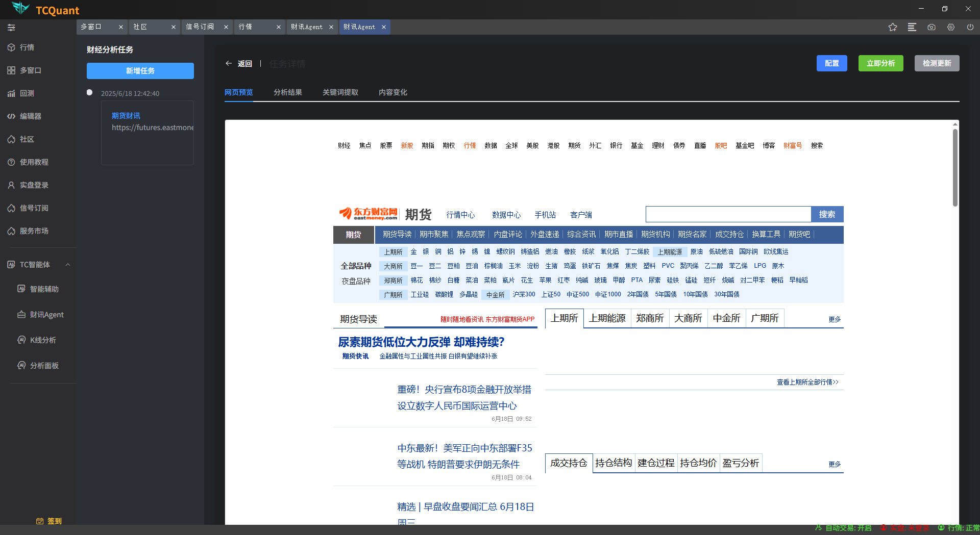Click the power icon in the top bar

970,27
